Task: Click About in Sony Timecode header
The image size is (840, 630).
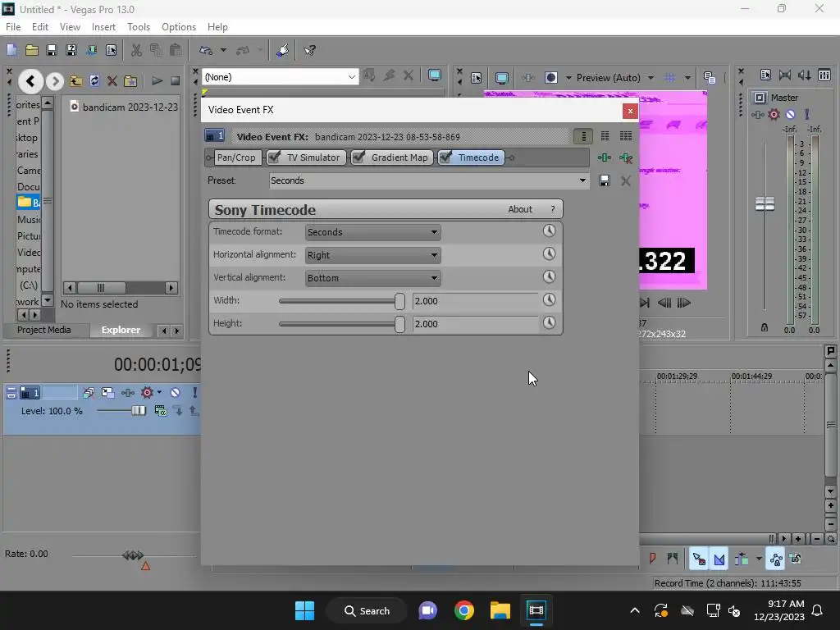Action: [520, 209]
